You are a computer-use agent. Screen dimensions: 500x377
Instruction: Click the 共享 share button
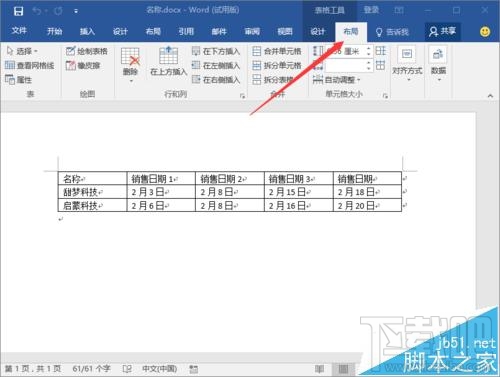coord(443,31)
